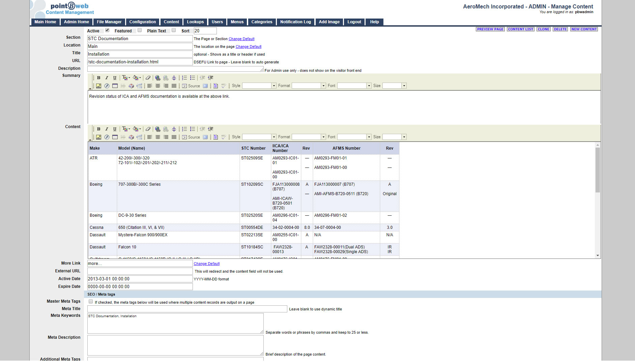635x364 pixels.
Task: Insert an image in the Summary editor
Action: point(98,86)
